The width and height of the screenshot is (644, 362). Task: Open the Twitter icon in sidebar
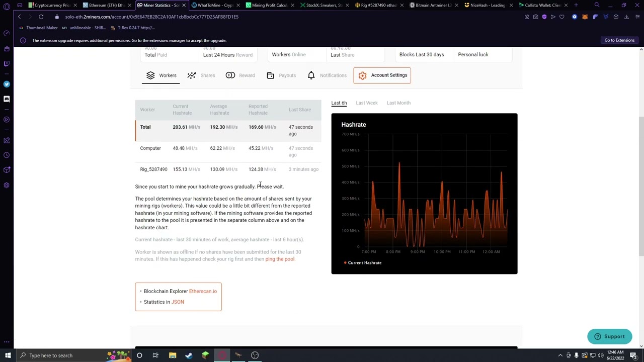pyautogui.click(x=7, y=84)
